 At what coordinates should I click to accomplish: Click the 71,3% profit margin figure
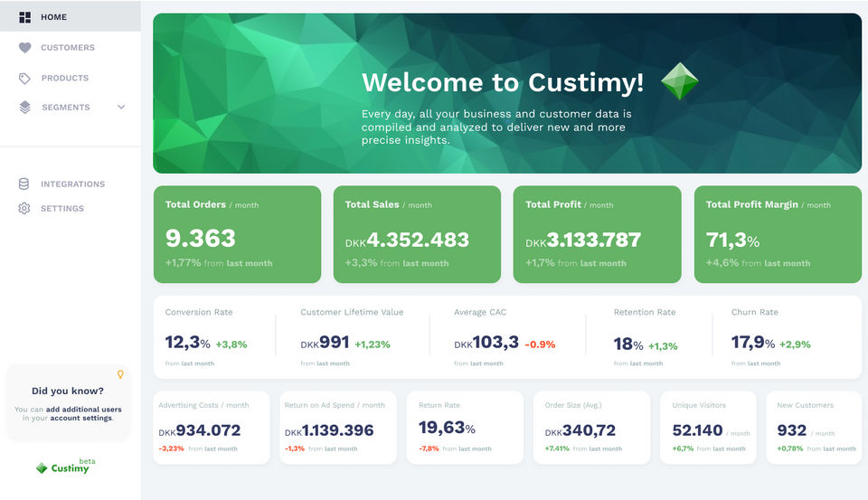click(x=732, y=241)
